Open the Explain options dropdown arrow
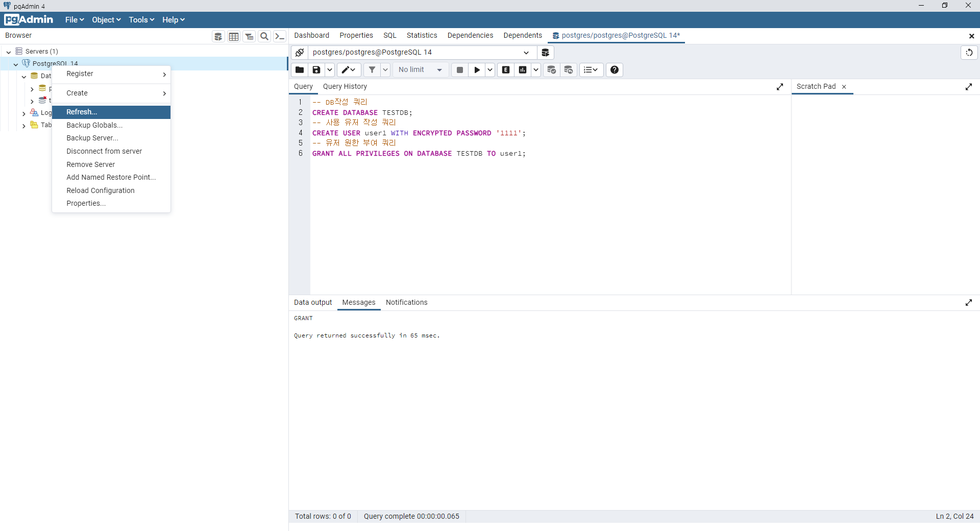The width and height of the screenshot is (980, 531). (x=536, y=70)
